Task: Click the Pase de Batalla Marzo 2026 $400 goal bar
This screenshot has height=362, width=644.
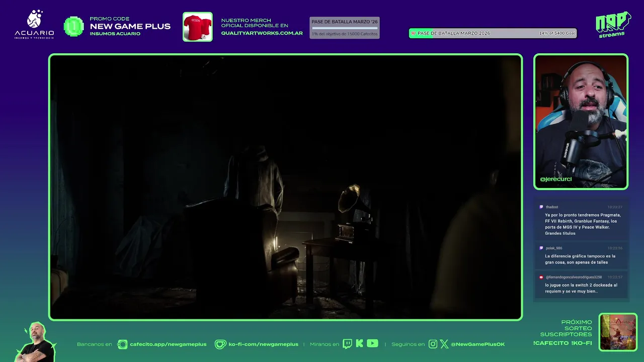Action: click(x=493, y=33)
